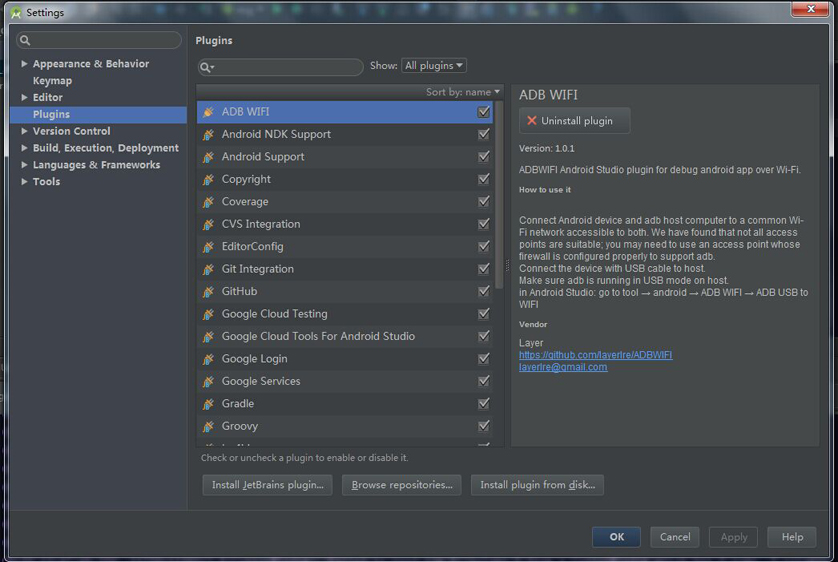Click the CVS Integration plugin icon
Viewport: 838px width, 562px height.
click(x=208, y=224)
